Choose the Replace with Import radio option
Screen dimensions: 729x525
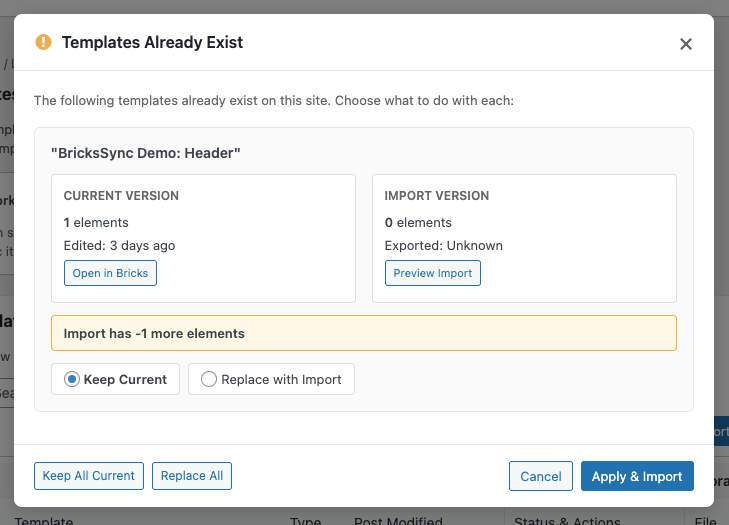(x=209, y=380)
